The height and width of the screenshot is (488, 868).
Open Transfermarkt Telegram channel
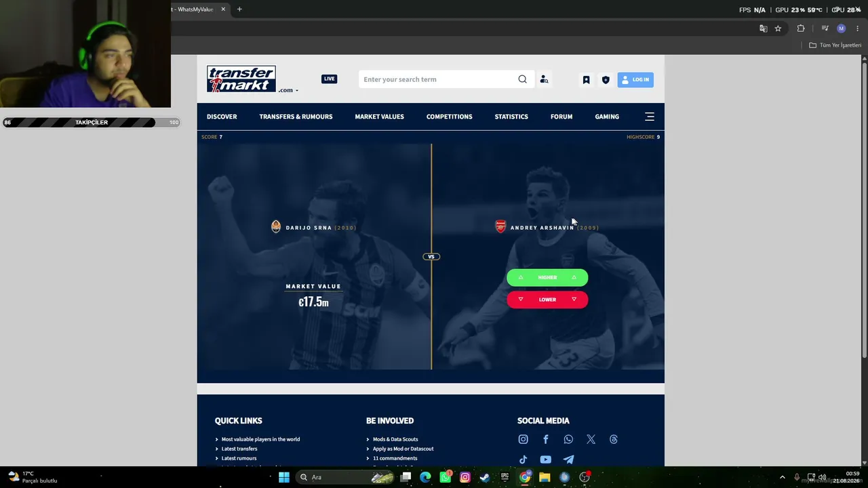[x=568, y=460]
